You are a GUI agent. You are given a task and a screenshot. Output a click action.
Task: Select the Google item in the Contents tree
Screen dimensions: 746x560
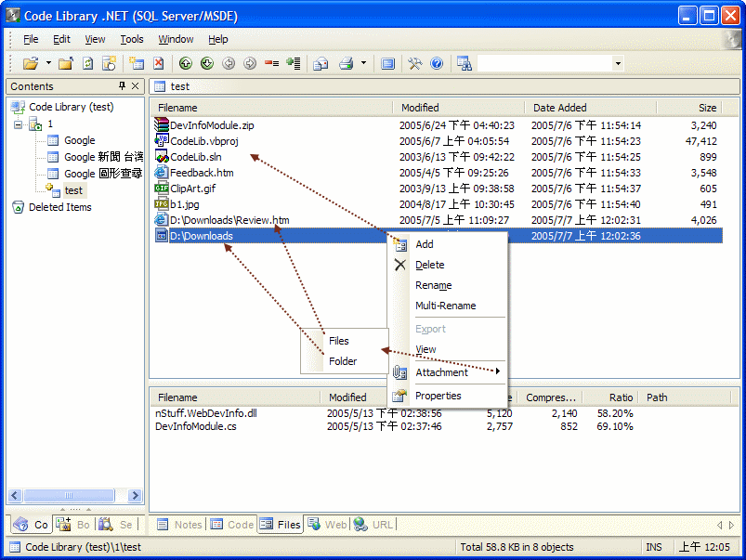(80, 140)
